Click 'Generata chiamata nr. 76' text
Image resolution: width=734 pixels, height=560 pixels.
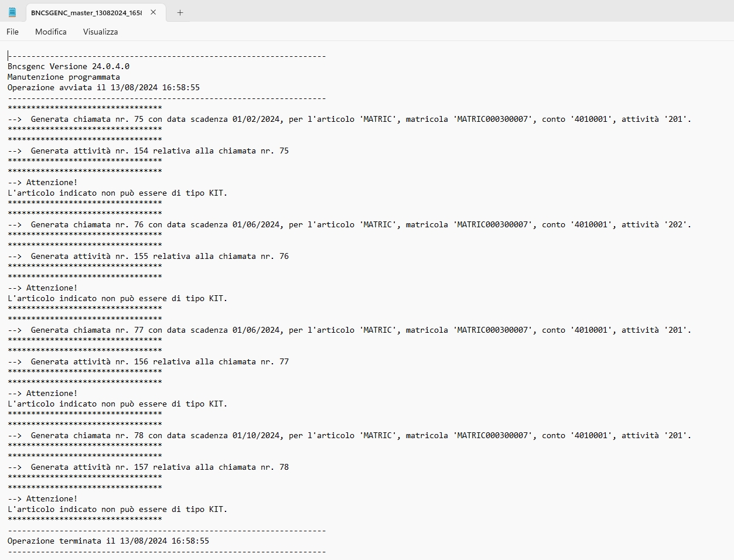[87, 224]
